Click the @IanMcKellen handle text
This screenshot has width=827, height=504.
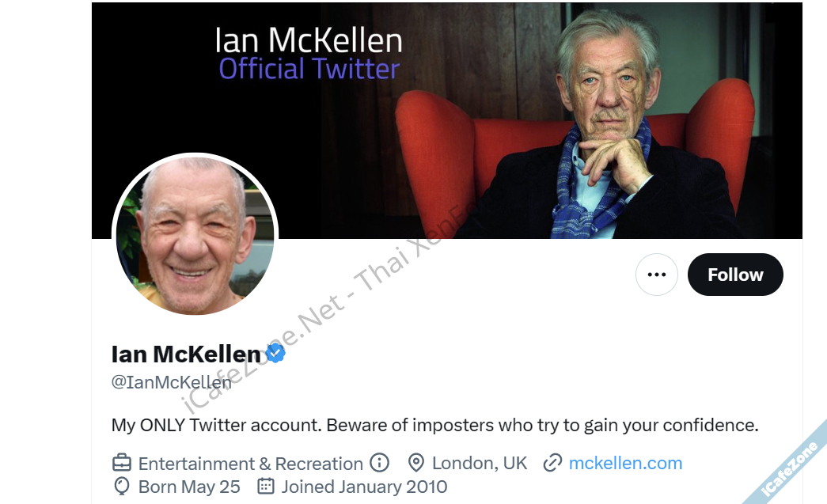coord(172,382)
